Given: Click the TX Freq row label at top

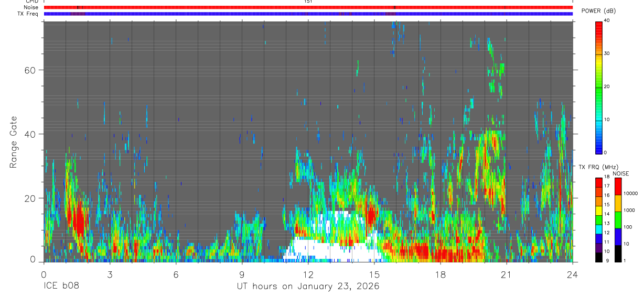Looking at the screenshot, I should 28,13.
